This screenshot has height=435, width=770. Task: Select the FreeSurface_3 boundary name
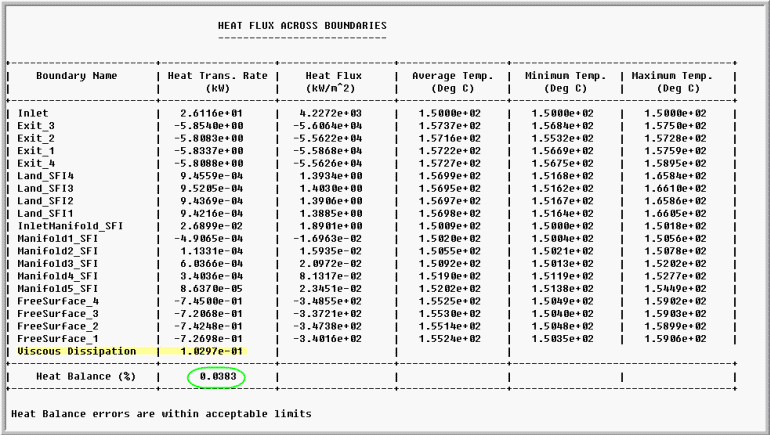tap(58, 314)
